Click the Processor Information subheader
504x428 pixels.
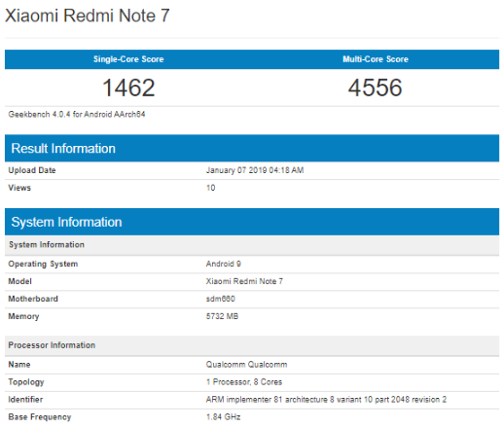(252, 345)
